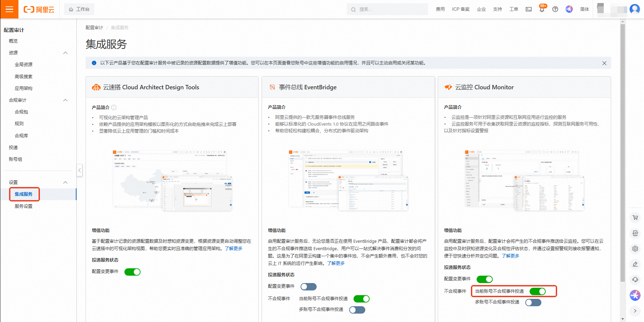The height and width of the screenshot is (322, 644).
Task: Open 了解更多 link for 云速搭
Action: pyautogui.click(x=233, y=248)
